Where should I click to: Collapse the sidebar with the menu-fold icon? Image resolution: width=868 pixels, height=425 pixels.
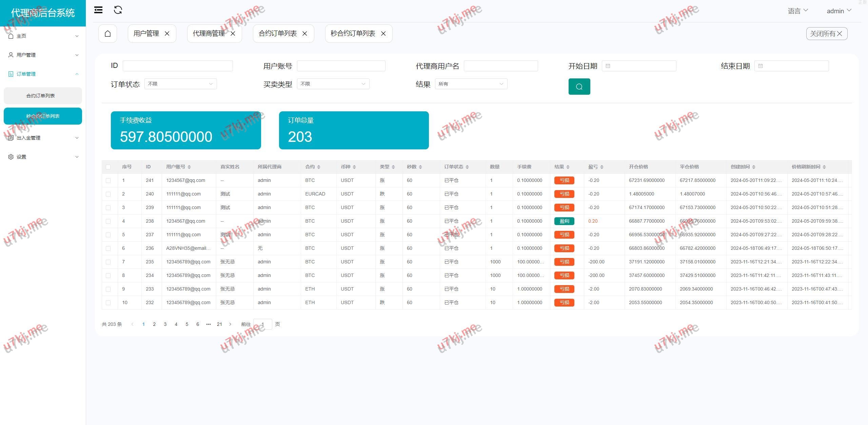pos(98,10)
